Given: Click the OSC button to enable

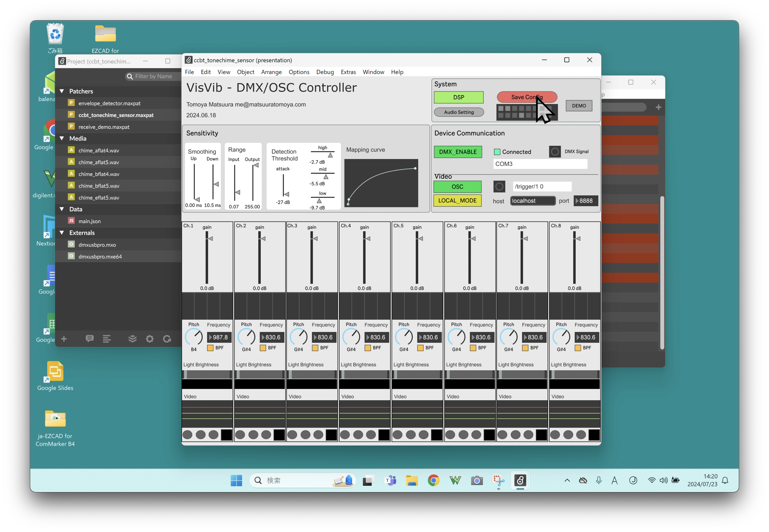Looking at the screenshot, I should [x=458, y=186].
